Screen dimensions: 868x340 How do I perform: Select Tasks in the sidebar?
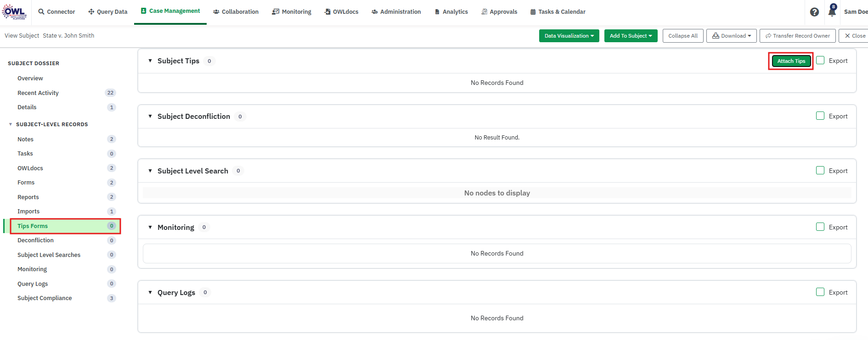click(x=25, y=154)
